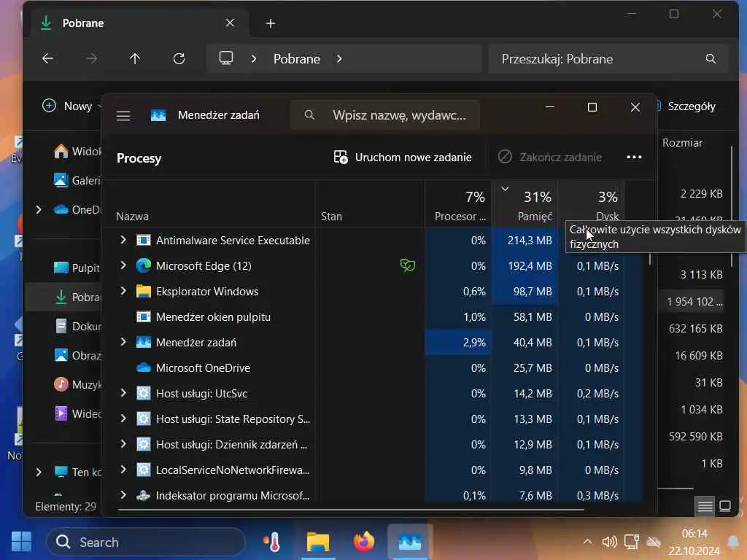Viewport: 747px width, 560px height.
Task: Click the 214,3 MB memory cell
Action: pos(525,240)
